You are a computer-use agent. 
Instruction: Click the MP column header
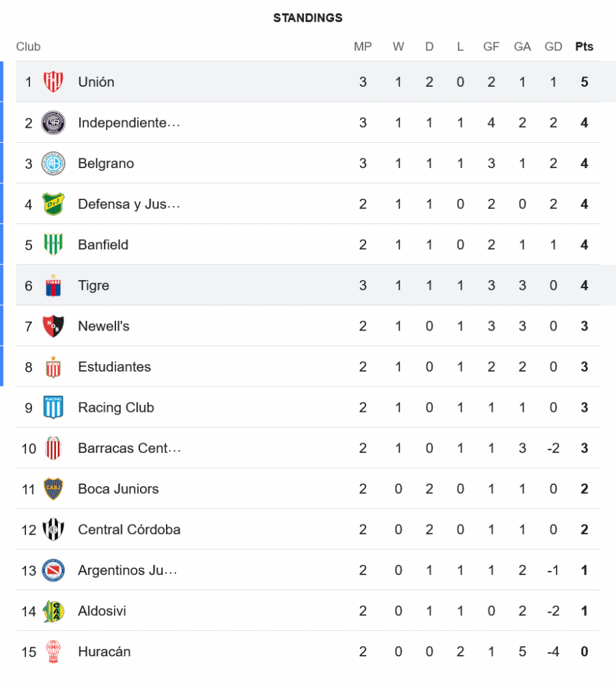point(363,46)
